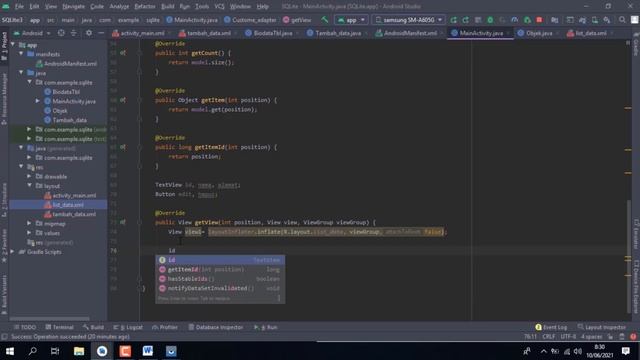
Task: Click the Make Project hammer icon
Action: point(324,20)
